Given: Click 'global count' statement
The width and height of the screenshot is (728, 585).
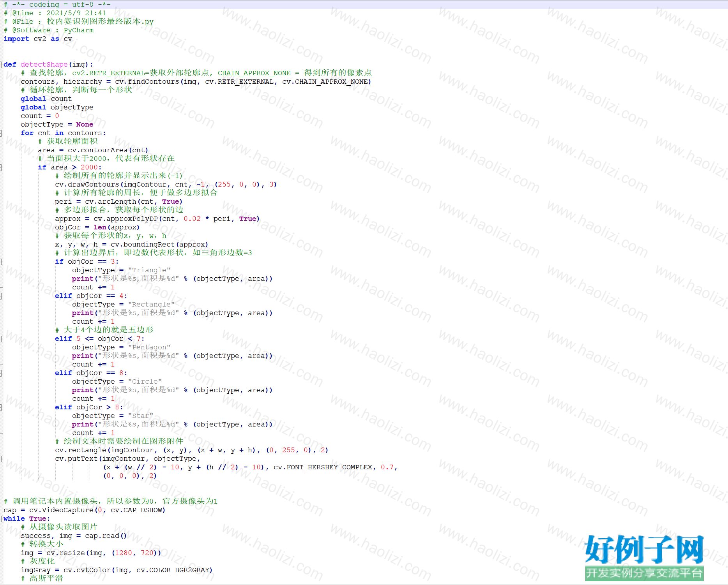Looking at the screenshot, I should (x=46, y=99).
